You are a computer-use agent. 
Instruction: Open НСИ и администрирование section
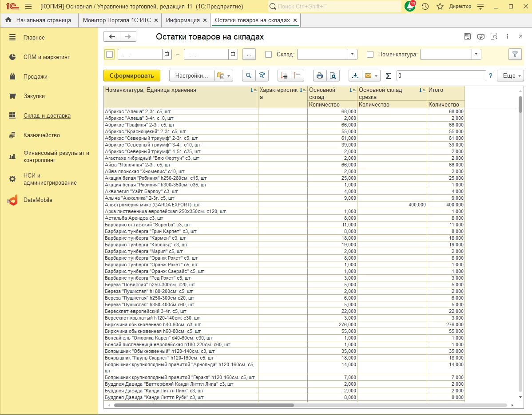point(50,179)
